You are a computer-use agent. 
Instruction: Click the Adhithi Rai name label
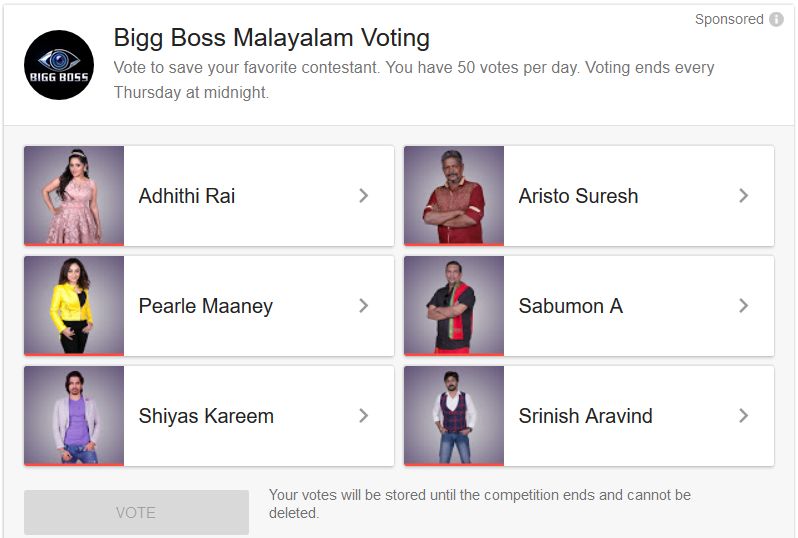187,196
